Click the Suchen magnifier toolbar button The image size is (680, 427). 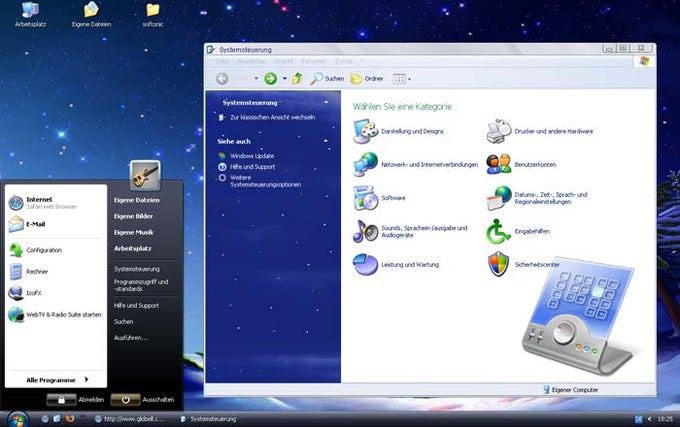click(327, 78)
